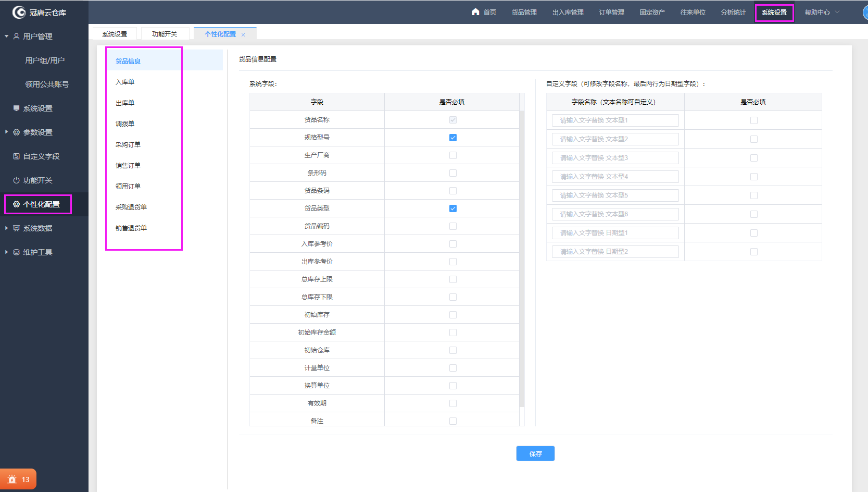Click the 保存 button
868x492 pixels.
535,453
